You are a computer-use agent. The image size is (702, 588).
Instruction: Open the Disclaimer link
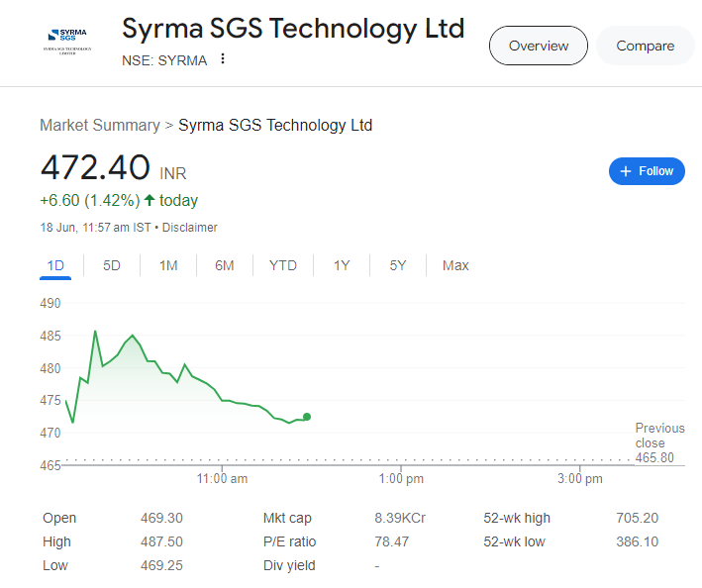(189, 228)
